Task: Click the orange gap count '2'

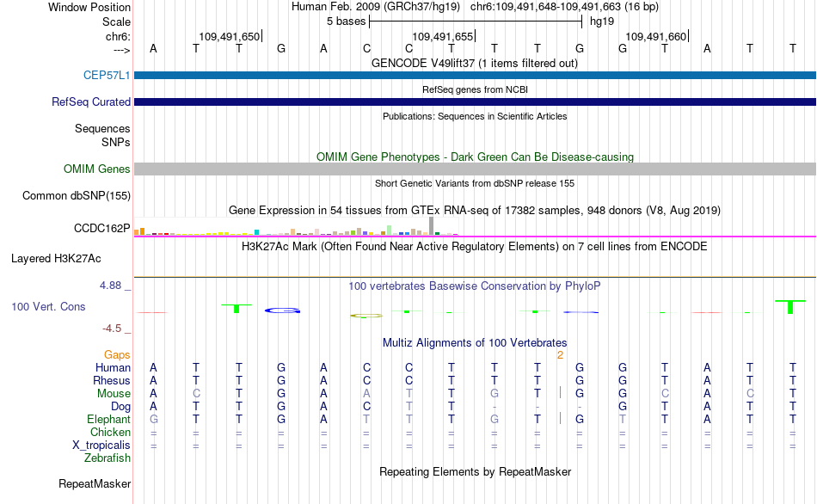Action: (560, 355)
